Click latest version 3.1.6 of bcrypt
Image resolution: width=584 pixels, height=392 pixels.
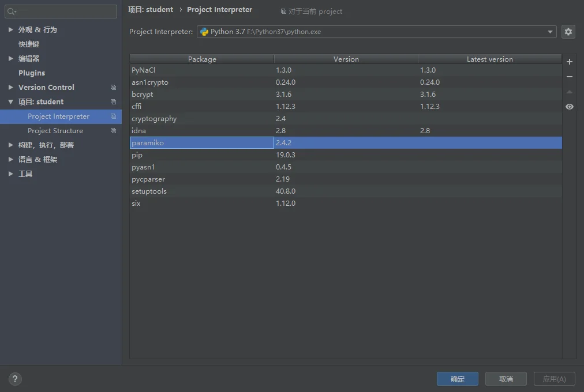[428, 95]
